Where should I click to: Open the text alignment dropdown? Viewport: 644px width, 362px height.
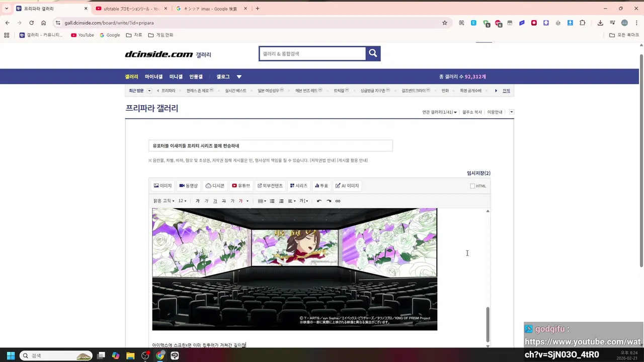tap(292, 201)
